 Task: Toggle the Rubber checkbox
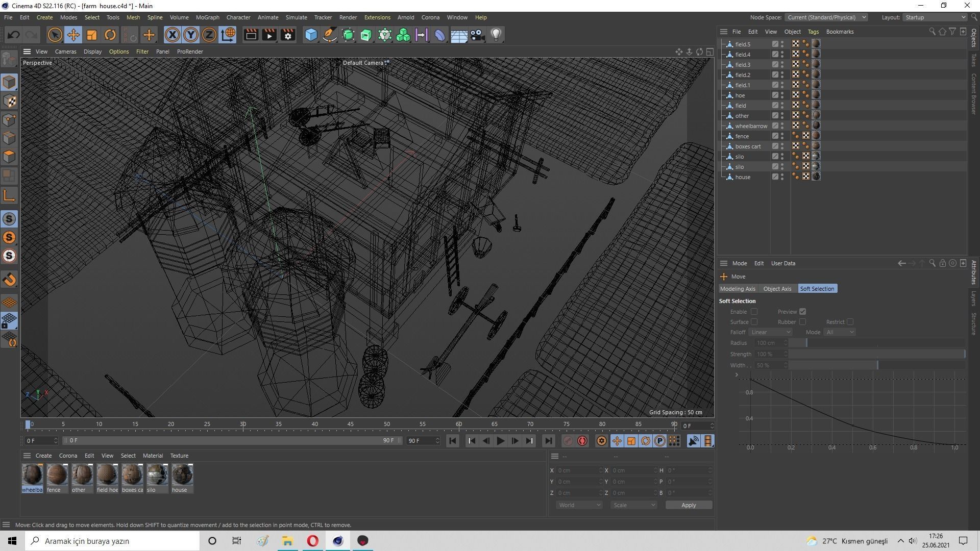click(802, 322)
